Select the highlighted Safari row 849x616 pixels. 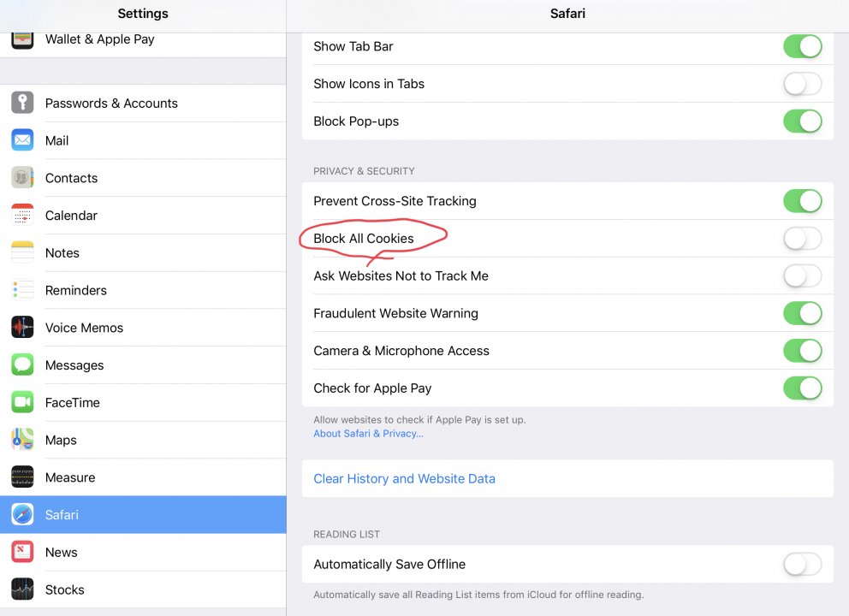click(x=143, y=515)
